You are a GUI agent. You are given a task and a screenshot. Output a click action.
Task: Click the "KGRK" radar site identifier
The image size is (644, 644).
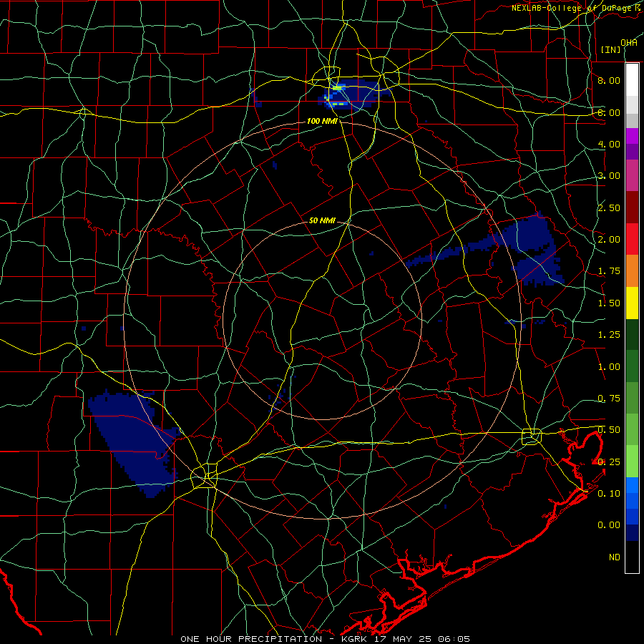(354, 639)
